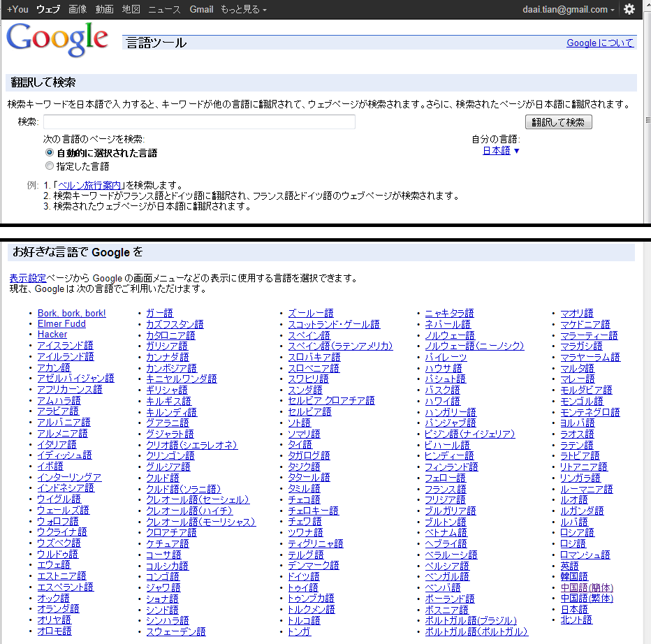Select ウェブ in top bar
Image resolution: width=651 pixels, height=644 pixels.
point(48,9)
